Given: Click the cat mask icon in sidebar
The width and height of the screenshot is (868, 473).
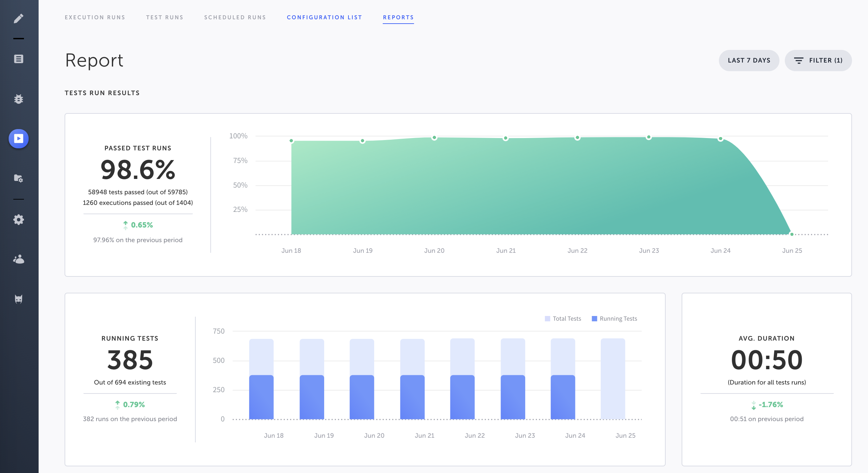Looking at the screenshot, I should [19, 299].
